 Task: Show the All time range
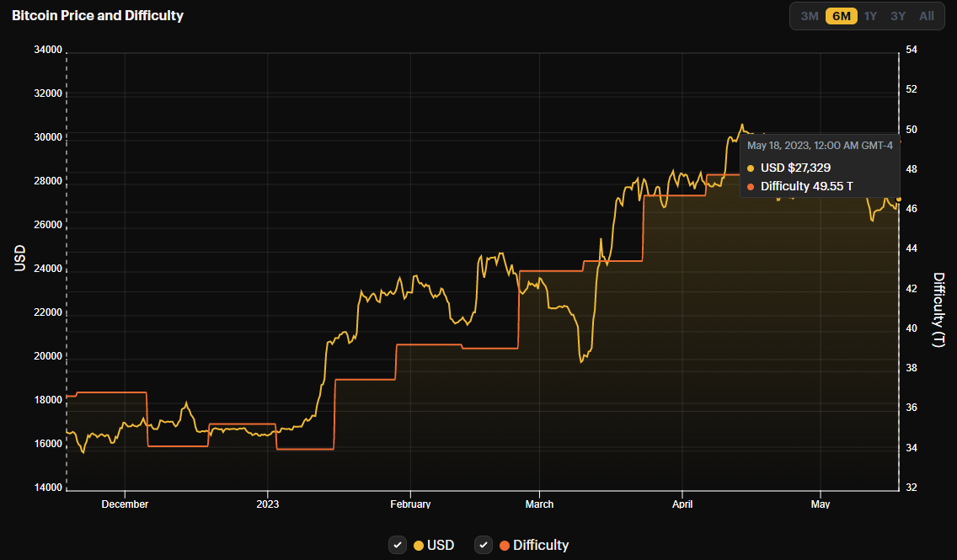click(x=927, y=16)
